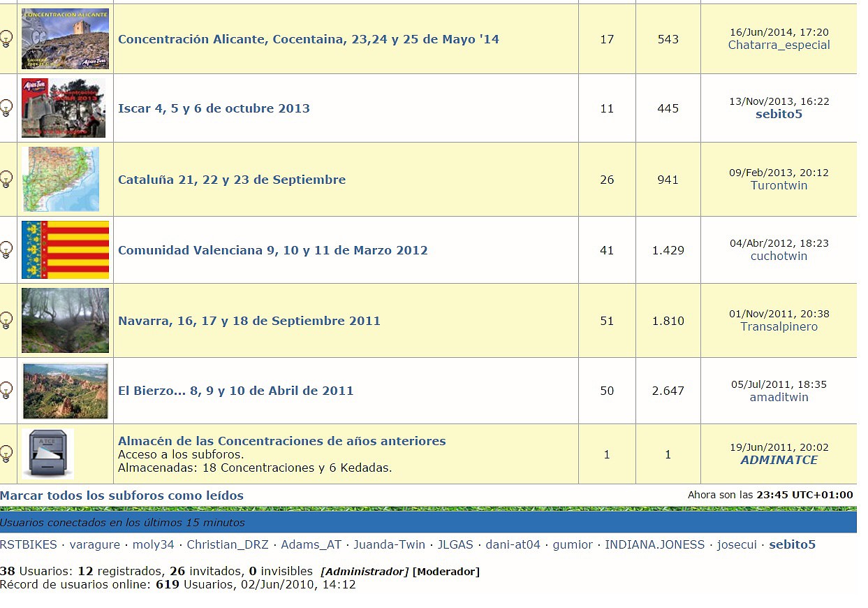Open Almacén de las Concentraciones de años anteriores
868x608 pixels.
(282, 441)
